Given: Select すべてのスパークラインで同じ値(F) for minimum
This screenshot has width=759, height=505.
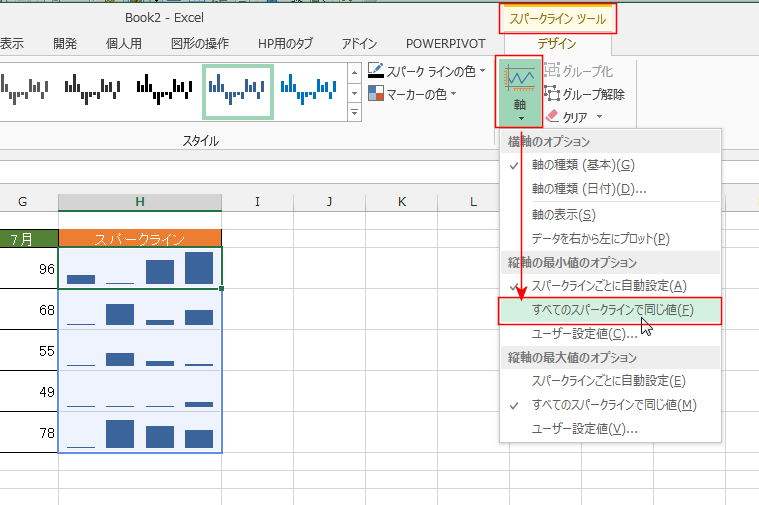Looking at the screenshot, I should point(613,310).
